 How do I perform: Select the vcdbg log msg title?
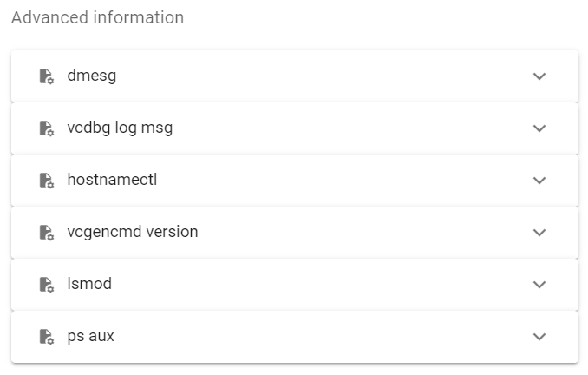point(120,128)
